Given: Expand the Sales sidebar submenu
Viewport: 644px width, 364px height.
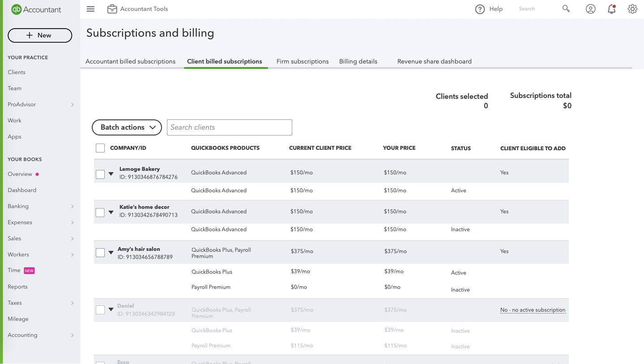Looking at the screenshot, I should pos(72,239).
